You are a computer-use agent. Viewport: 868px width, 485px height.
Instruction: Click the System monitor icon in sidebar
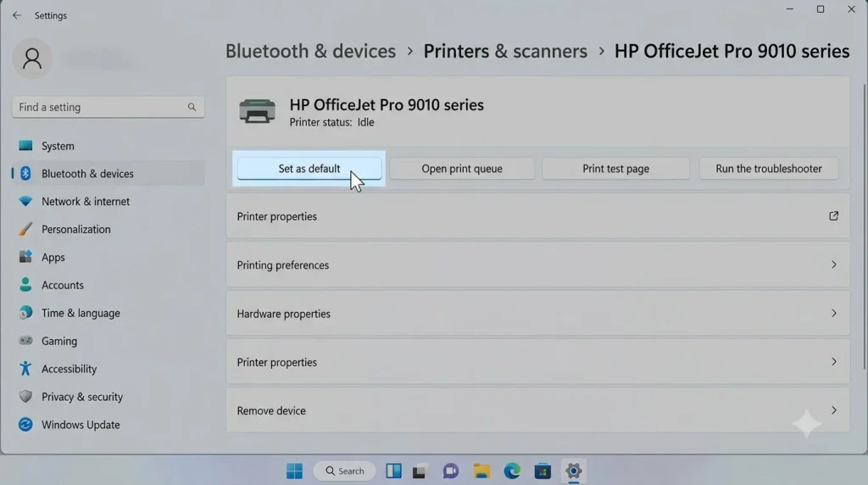(25, 146)
